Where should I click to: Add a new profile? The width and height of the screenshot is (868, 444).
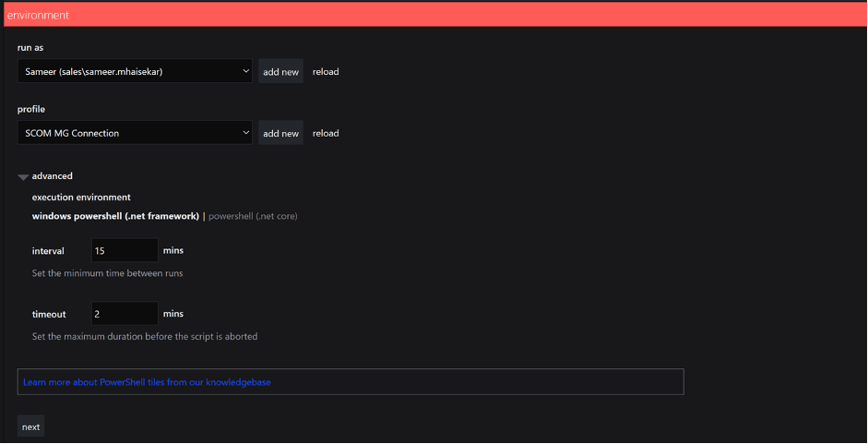[x=280, y=134]
